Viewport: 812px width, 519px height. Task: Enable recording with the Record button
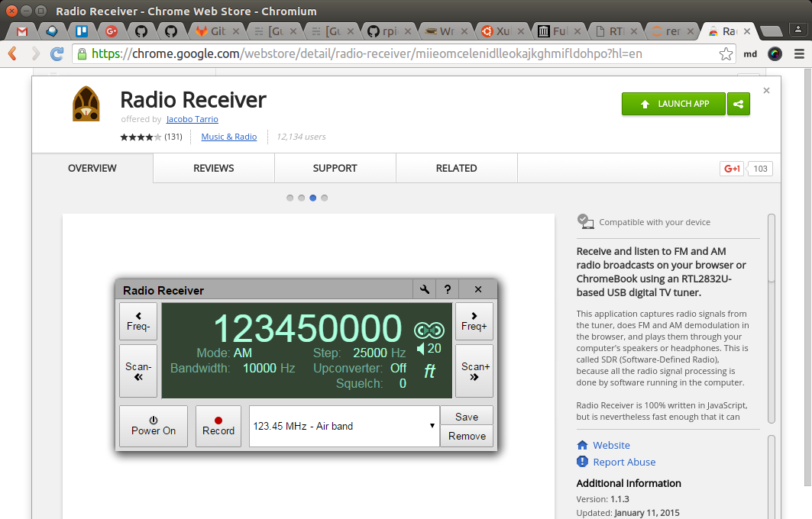218,426
